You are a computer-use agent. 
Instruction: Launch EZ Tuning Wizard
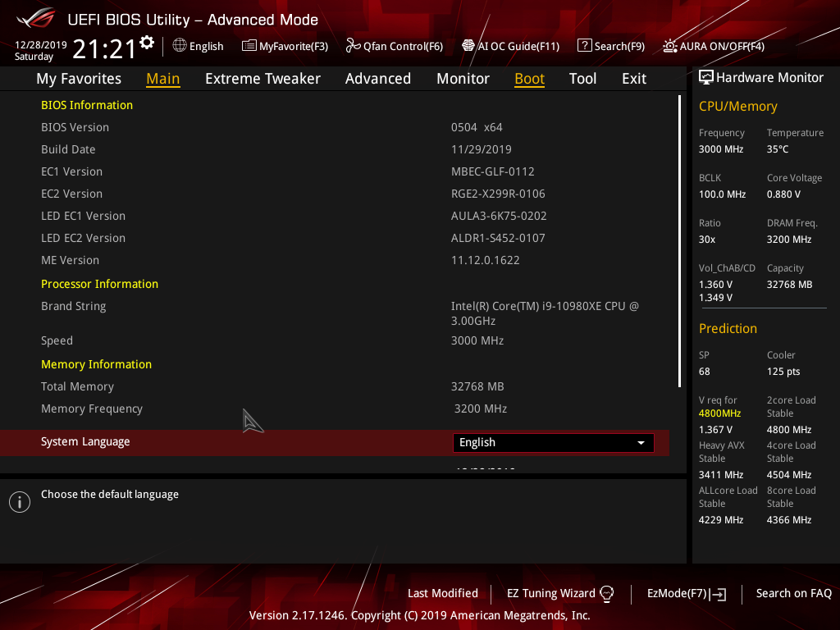click(x=559, y=594)
